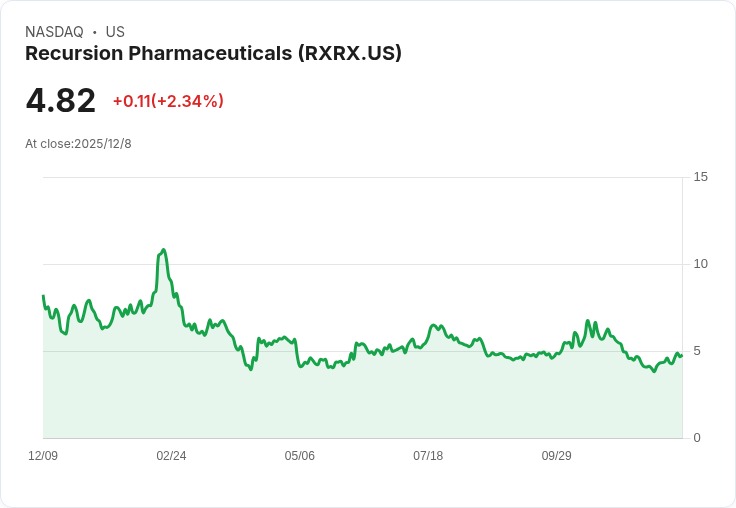Click the +0.11(+2.34%) price change

click(x=168, y=101)
